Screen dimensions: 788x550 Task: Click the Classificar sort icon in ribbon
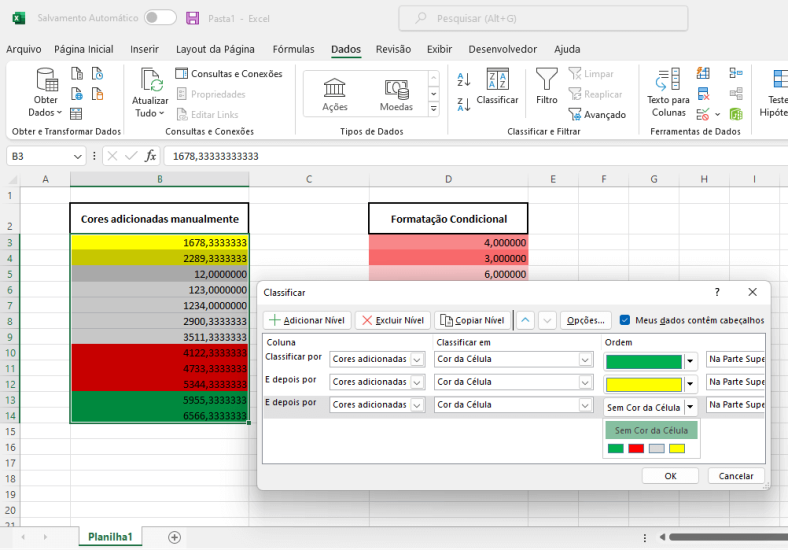pyautogui.click(x=497, y=80)
